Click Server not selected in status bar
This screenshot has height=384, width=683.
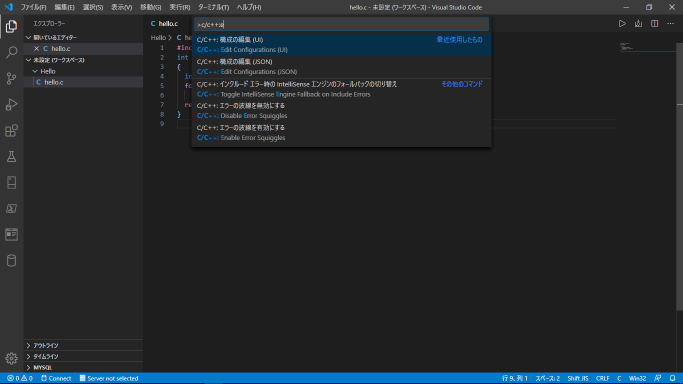[109, 378]
